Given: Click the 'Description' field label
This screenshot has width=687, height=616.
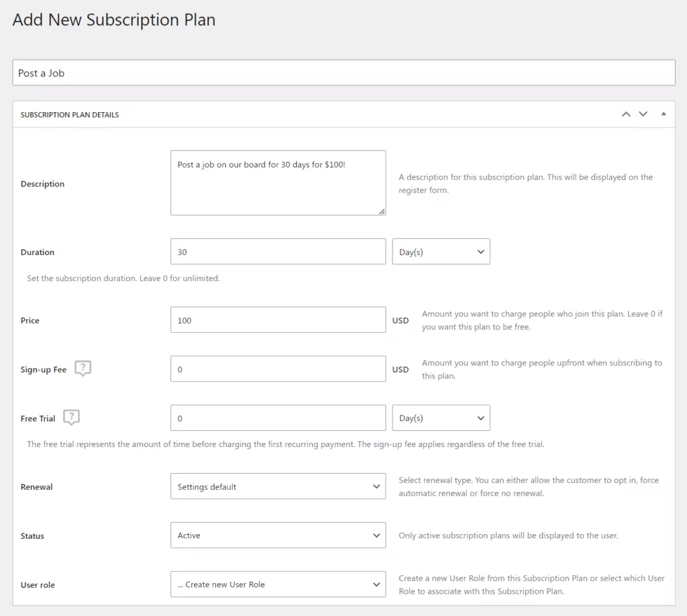Looking at the screenshot, I should pyautogui.click(x=42, y=184).
